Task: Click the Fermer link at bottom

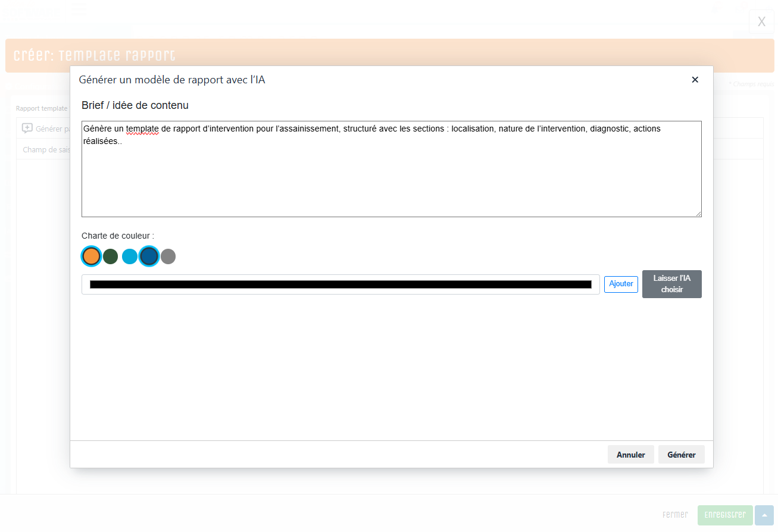Action: coord(674,515)
